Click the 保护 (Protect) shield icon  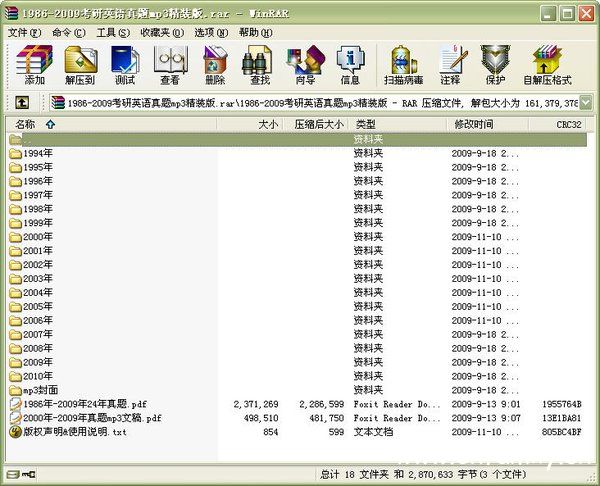[x=494, y=64]
